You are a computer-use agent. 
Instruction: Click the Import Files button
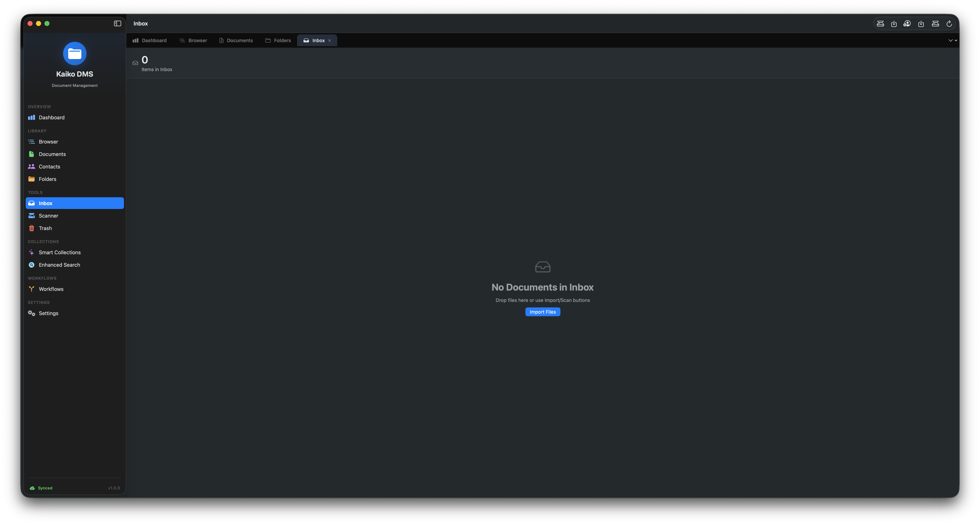542,312
